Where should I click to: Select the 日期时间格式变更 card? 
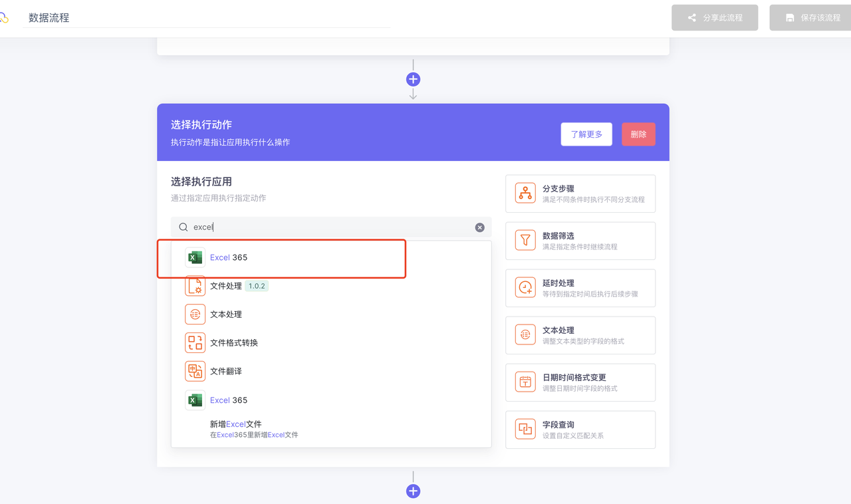(580, 382)
